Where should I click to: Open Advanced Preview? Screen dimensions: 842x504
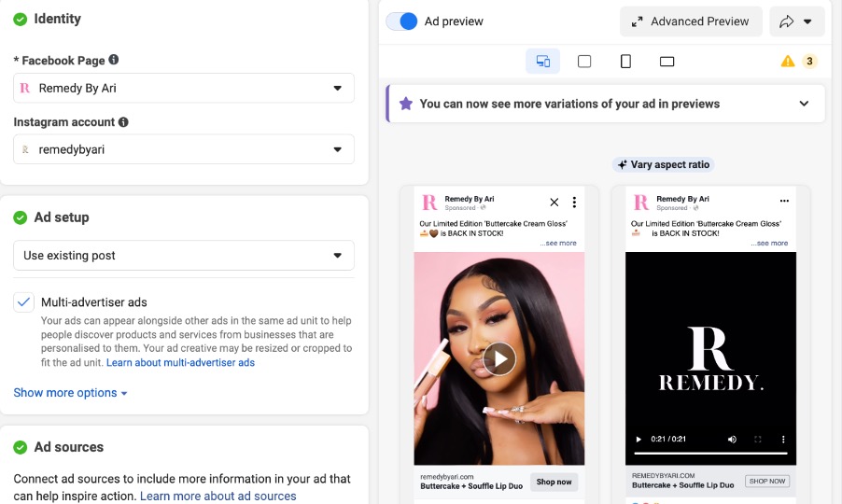click(x=691, y=21)
